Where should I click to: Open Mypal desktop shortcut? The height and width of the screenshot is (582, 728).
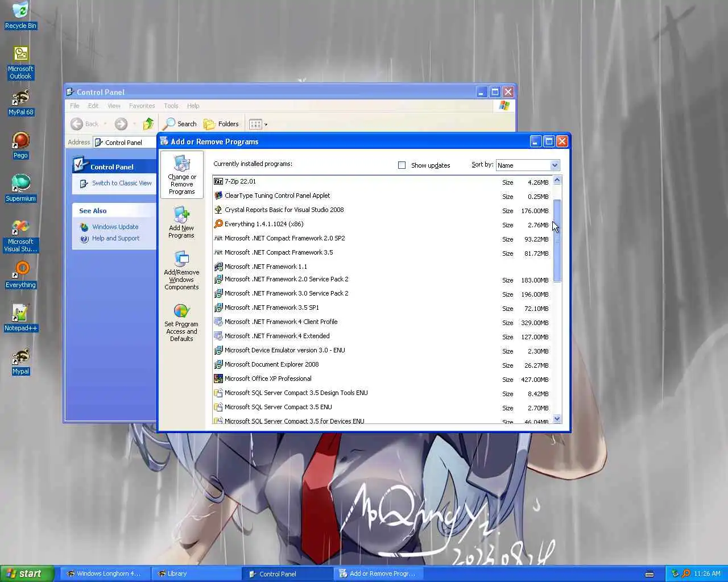[x=20, y=361]
